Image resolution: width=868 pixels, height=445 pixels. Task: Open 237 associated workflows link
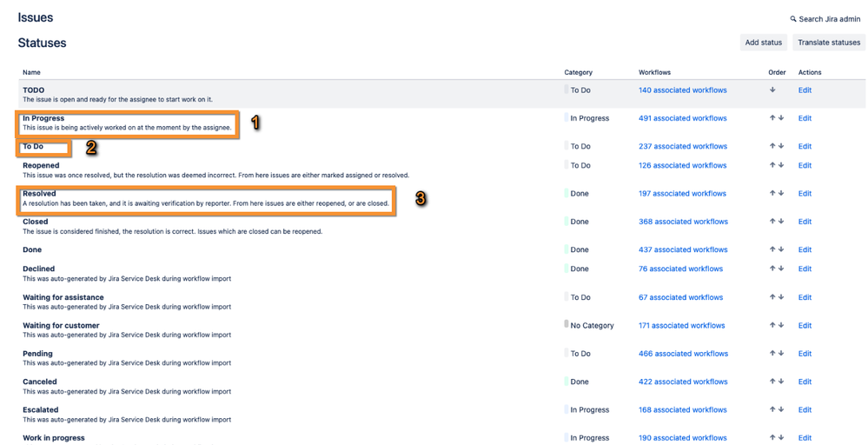(683, 146)
